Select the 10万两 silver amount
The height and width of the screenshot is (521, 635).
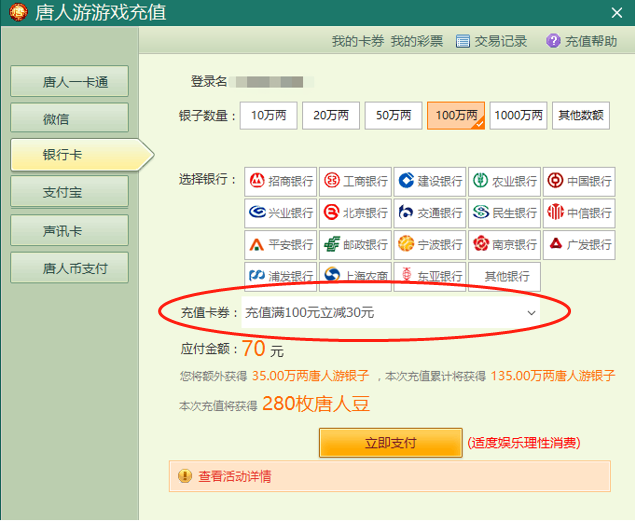click(x=268, y=115)
